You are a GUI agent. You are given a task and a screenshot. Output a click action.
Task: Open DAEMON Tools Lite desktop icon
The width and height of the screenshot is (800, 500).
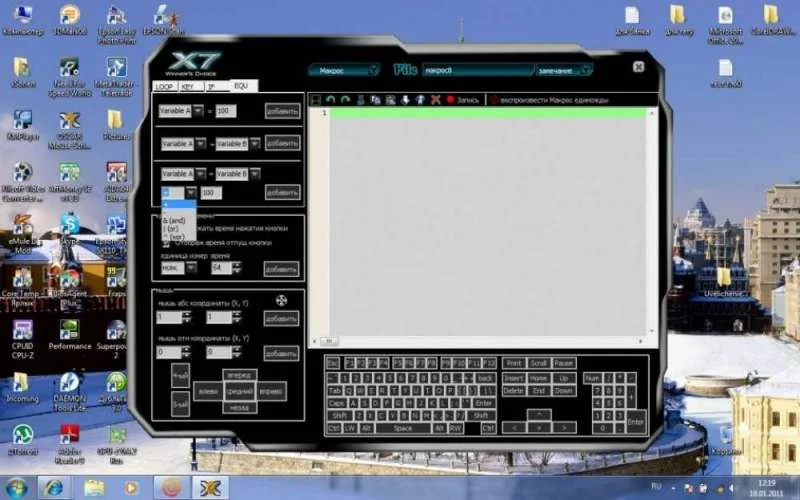[69, 392]
